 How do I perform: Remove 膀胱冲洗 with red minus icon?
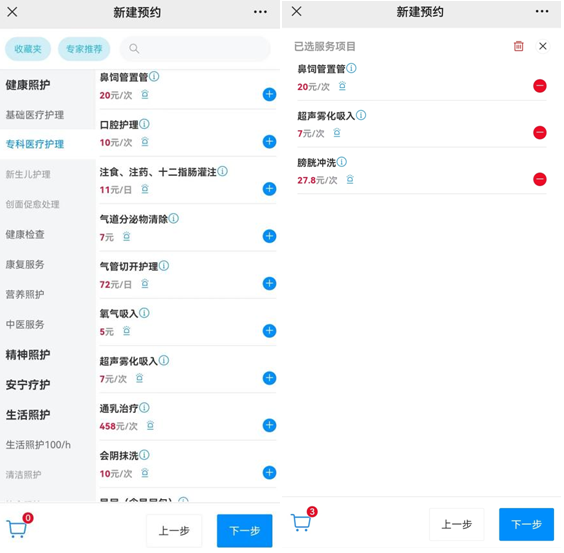[x=541, y=180]
